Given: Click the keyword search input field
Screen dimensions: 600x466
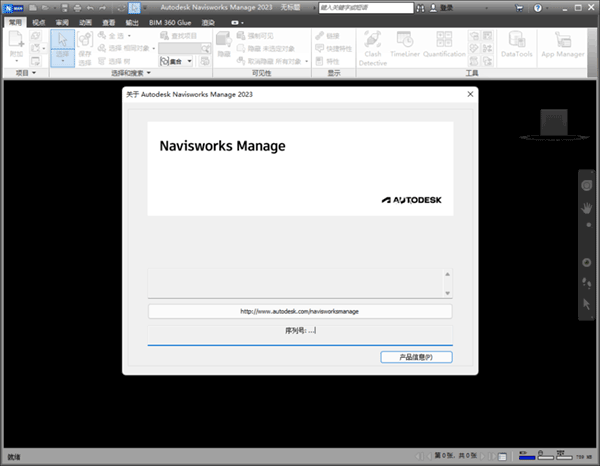Looking at the screenshot, I should (366, 8).
